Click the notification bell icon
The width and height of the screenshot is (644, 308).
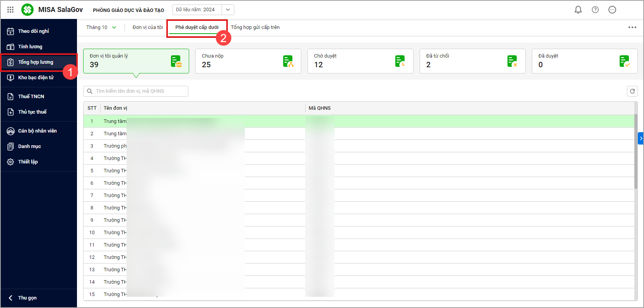[578, 10]
